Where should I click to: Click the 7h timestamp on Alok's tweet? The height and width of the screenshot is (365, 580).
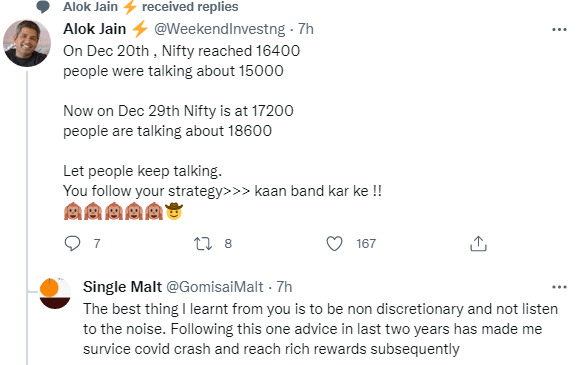306,29
